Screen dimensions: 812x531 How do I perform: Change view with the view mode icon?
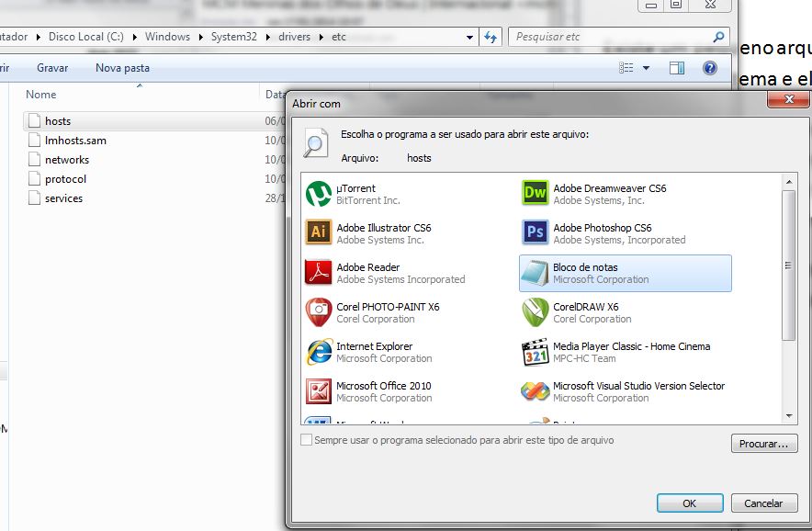[626, 68]
